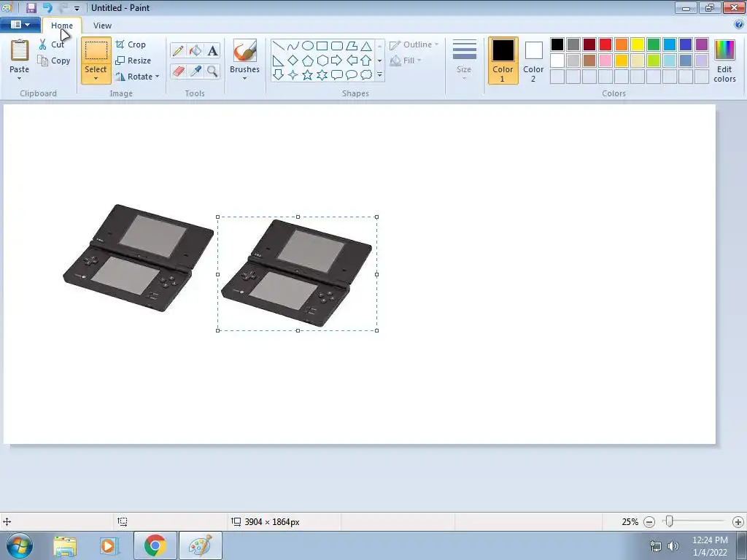This screenshot has height=560, width=747.
Task: Select the Text tool
Action: click(x=212, y=50)
